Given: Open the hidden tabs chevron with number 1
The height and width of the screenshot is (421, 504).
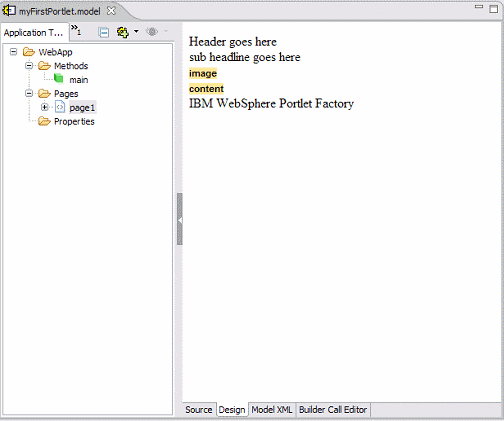Looking at the screenshot, I should (76, 30).
